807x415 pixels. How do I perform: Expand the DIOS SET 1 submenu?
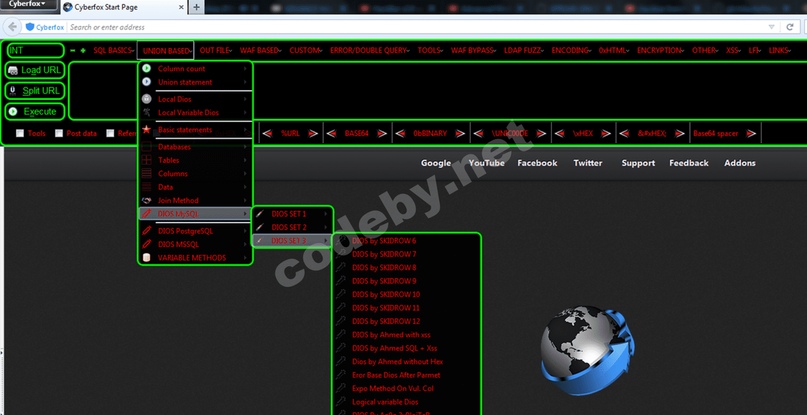click(x=289, y=214)
